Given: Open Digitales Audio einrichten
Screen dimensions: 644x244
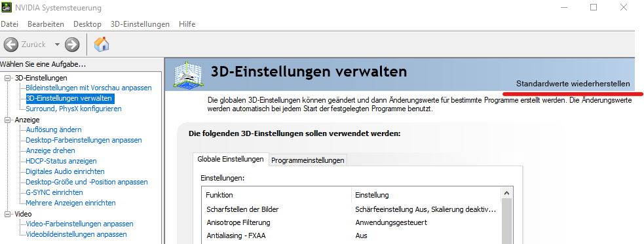Looking at the screenshot, I should (65, 171).
